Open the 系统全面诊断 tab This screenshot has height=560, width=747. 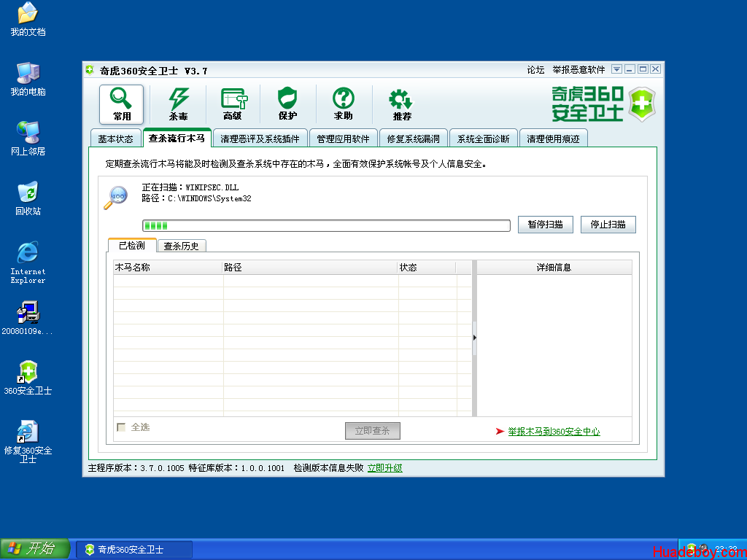pos(483,139)
